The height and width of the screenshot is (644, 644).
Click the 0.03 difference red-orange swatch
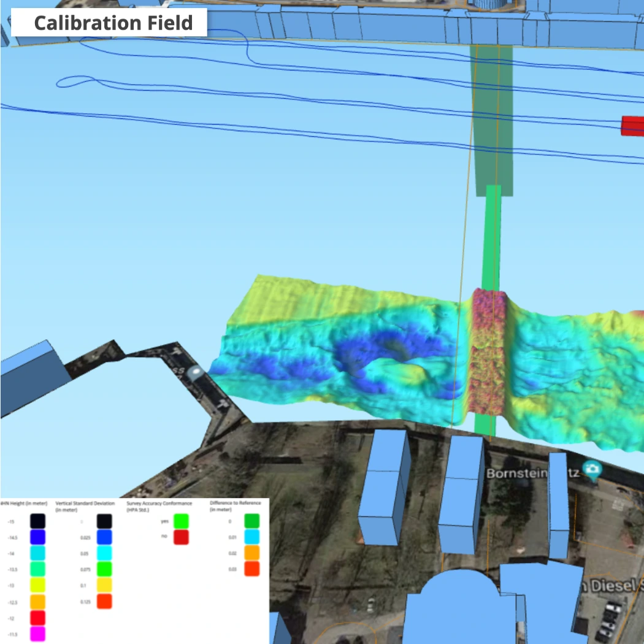pos(251,569)
